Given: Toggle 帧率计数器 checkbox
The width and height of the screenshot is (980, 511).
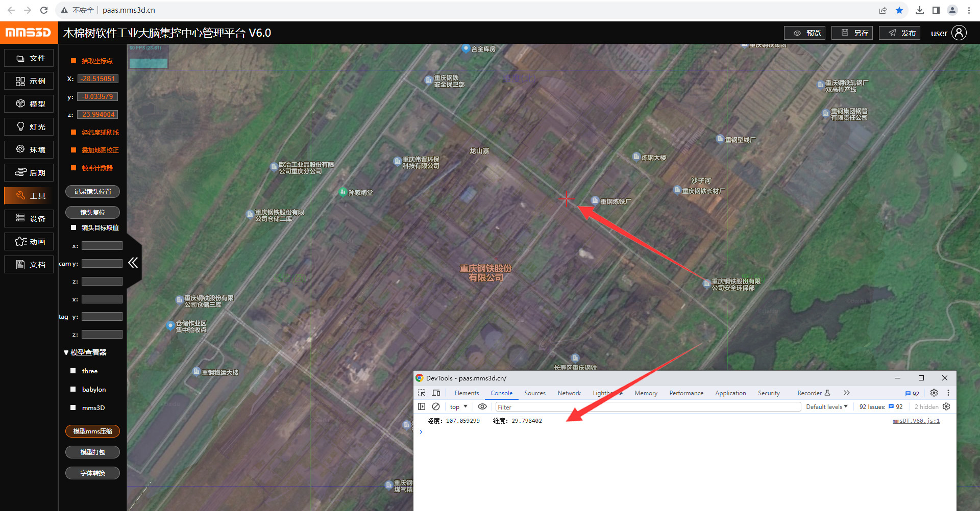Looking at the screenshot, I should click(x=73, y=168).
